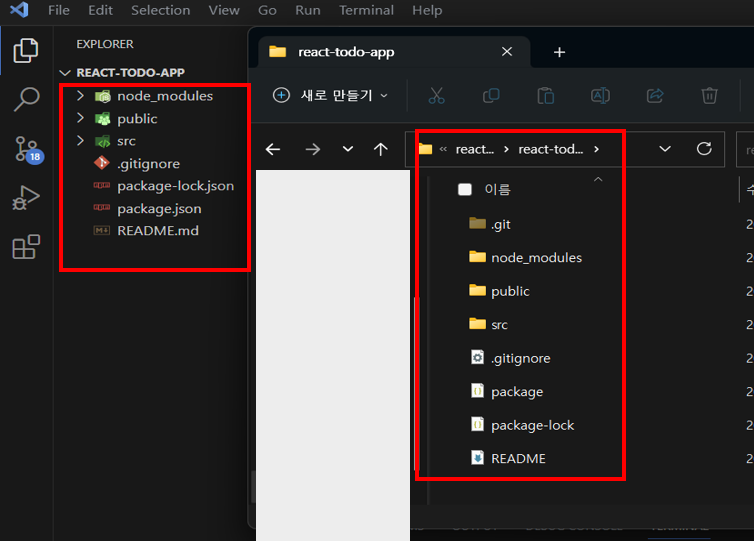Click the Rename icon in File Explorer toolbar
Image resolution: width=754 pixels, height=541 pixels.
[x=600, y=96]
